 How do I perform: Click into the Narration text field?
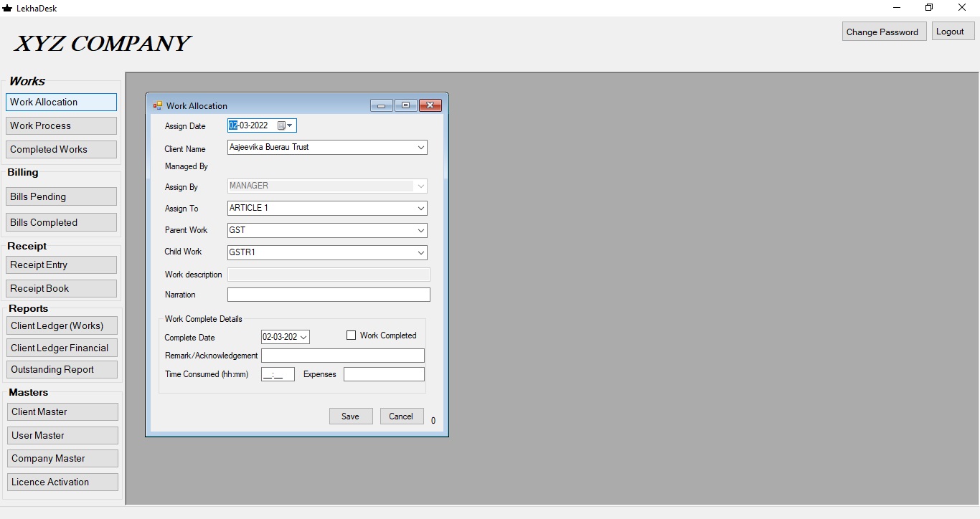[329, 295]
